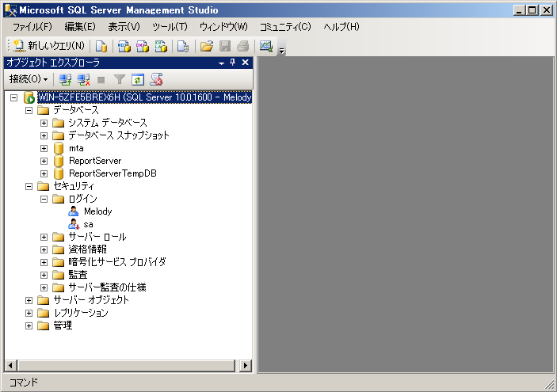Click the New Query (新しいクエリ) button
This screenshot has width=557, height=392.
49,46
